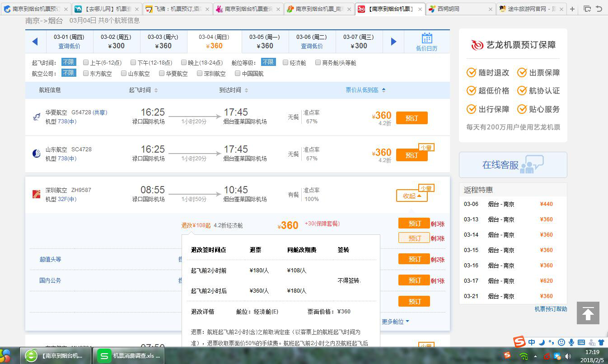Enable the 经济舱 cabin class checkbox

(285, 62)
